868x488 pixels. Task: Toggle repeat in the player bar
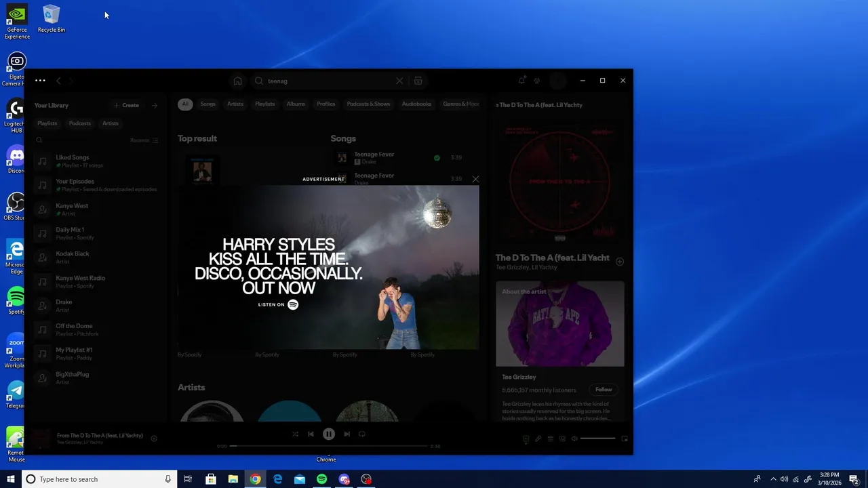pos(362,434)
